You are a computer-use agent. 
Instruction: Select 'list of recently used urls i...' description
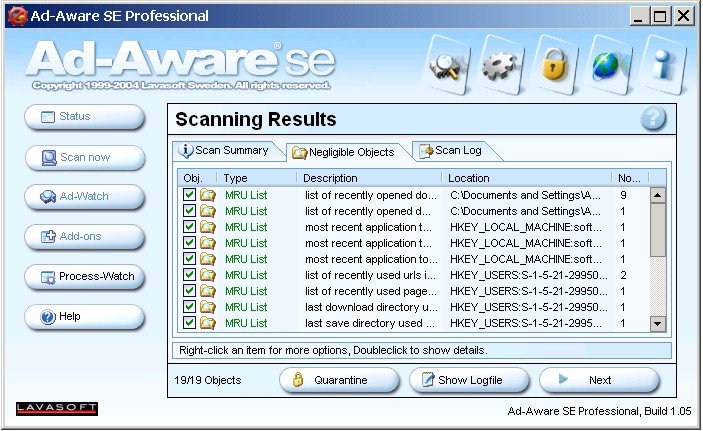370,275
